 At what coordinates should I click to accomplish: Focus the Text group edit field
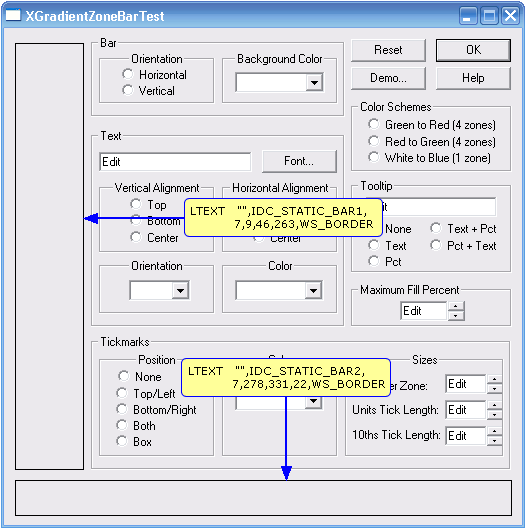click(175, 162)
